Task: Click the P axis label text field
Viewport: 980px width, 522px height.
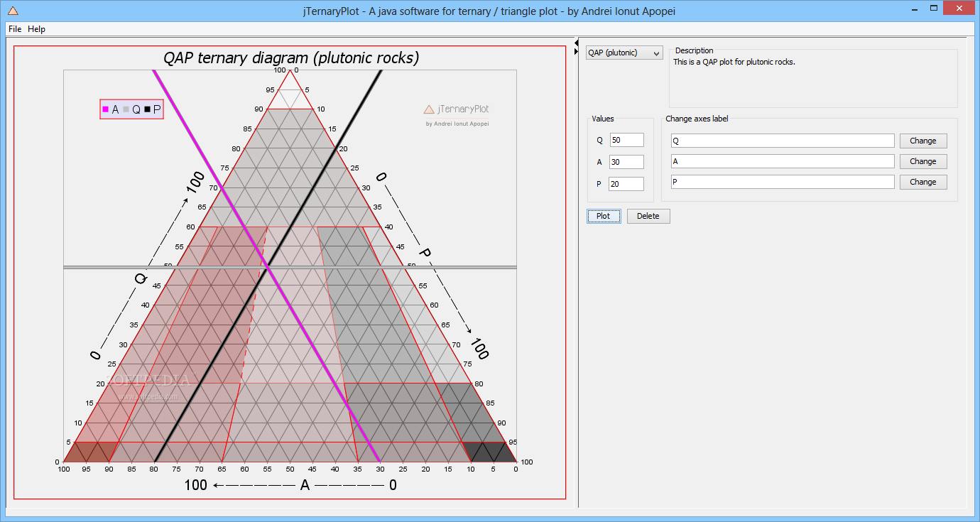Action: tap(782, 182)
